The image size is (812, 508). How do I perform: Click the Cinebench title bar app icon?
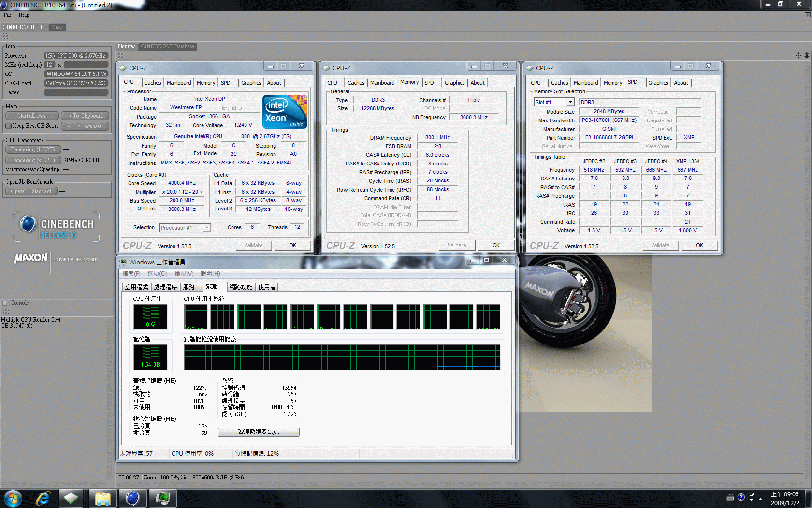4,5
